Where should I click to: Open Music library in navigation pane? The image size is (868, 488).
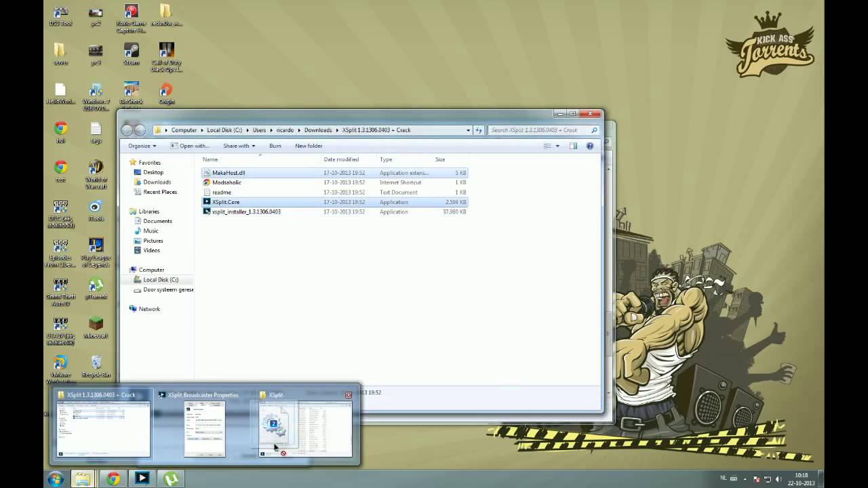pyautogui.click(x=151, y=231)
